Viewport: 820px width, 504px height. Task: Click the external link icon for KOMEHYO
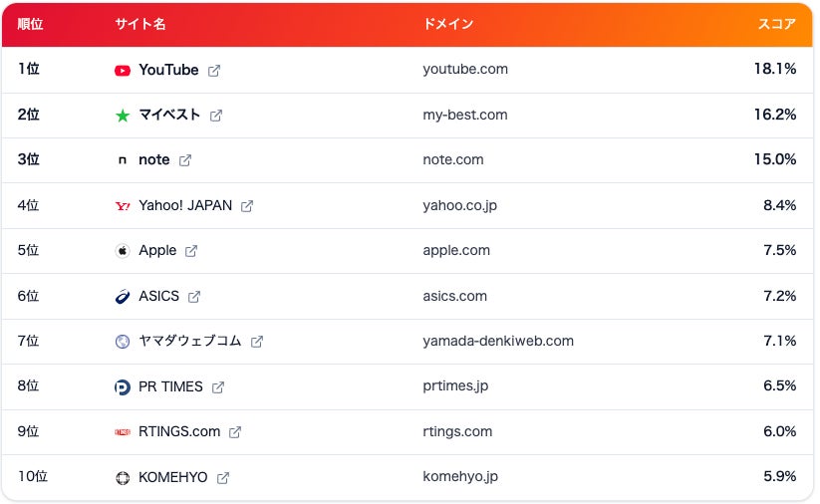pyautogui.click(x=223, y=478)
